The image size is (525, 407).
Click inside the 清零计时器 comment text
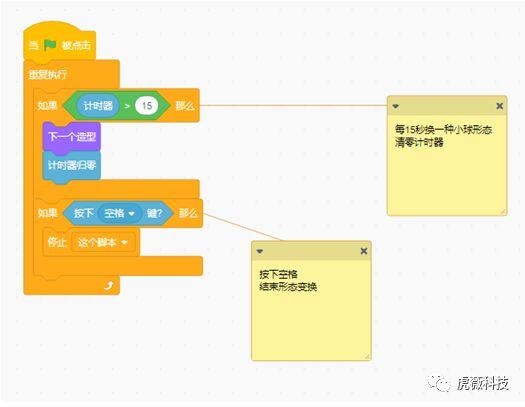[x=419, y=143]
